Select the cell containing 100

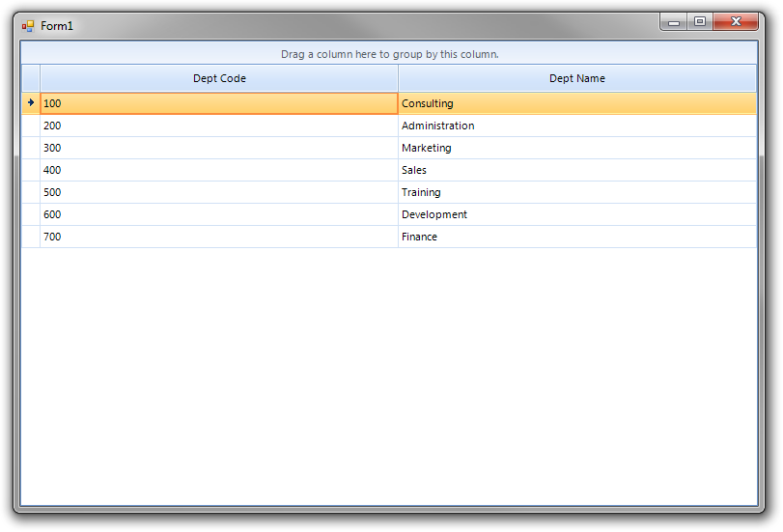(x=219, y=103)
